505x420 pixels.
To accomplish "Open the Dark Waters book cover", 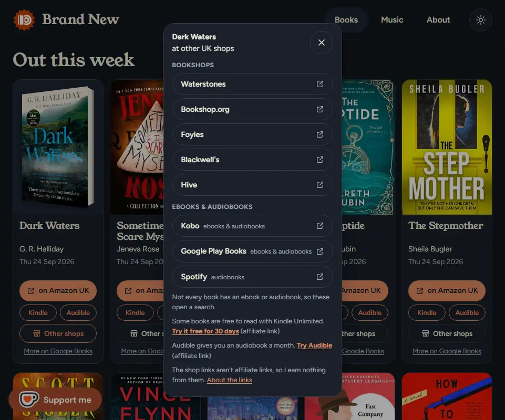I will [58, 147].
